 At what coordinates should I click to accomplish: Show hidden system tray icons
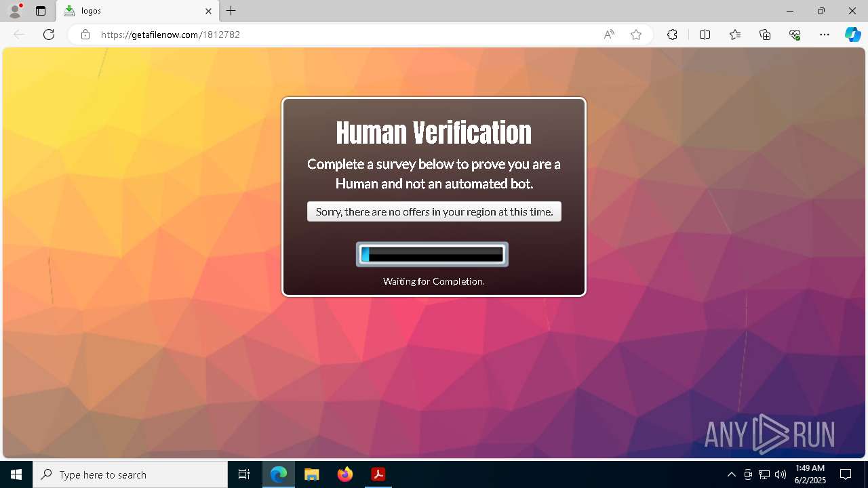pos(731,474)
